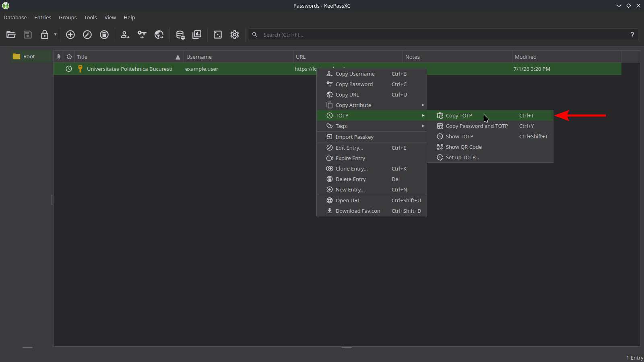Screen dimensions: 644x362
Task: Sort entries by the Username column
Action: point(238,57)
